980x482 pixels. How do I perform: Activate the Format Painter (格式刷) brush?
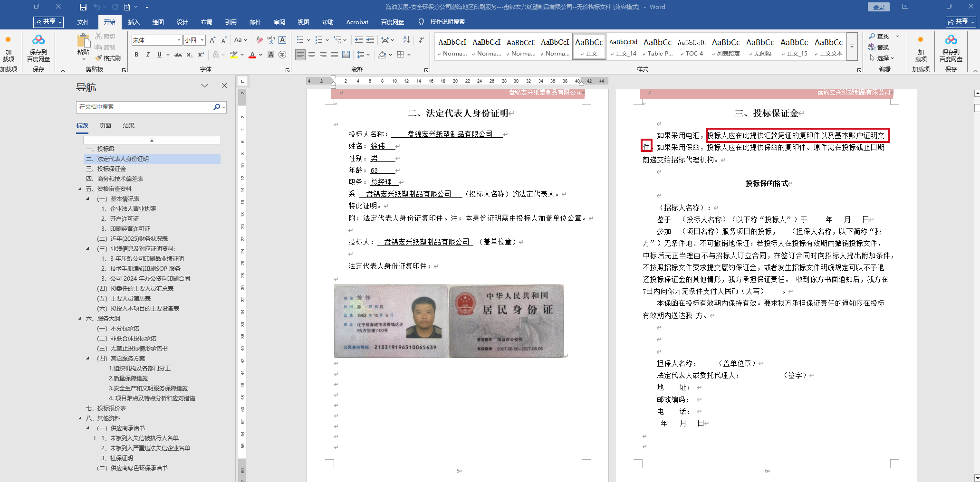(x=108, y=58)
